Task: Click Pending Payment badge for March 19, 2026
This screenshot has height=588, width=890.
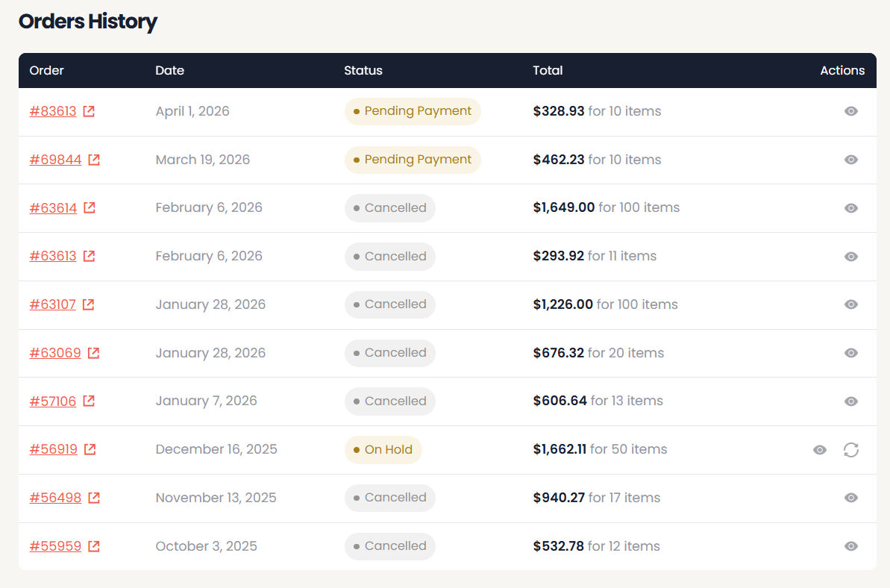Action: (x=413, y=160)
